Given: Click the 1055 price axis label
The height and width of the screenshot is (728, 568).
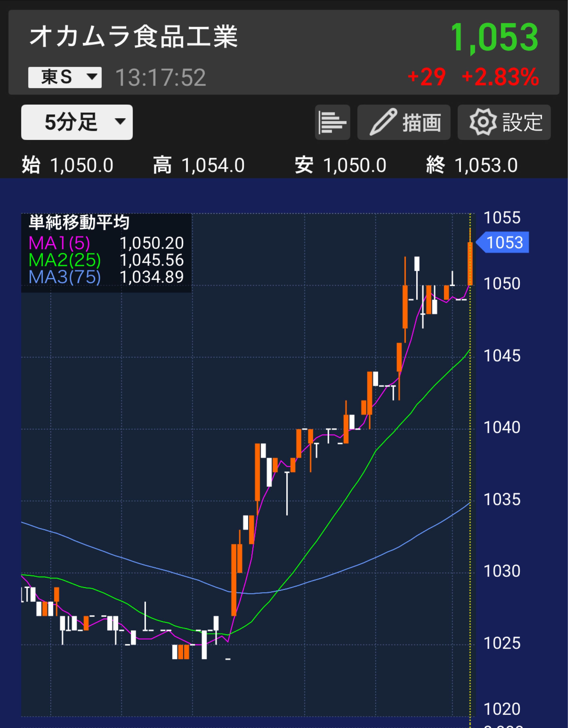Looking at the screenshot, I should pyautogui.click(x=501, y=218).
